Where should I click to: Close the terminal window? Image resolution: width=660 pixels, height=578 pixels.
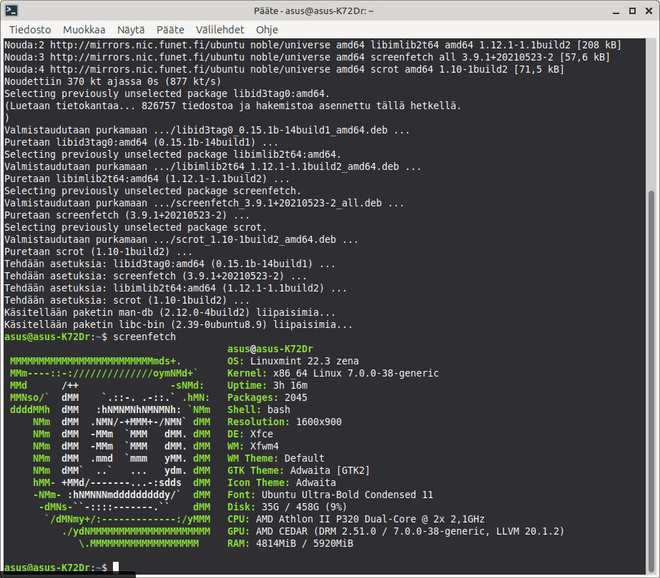coord(649,11)
